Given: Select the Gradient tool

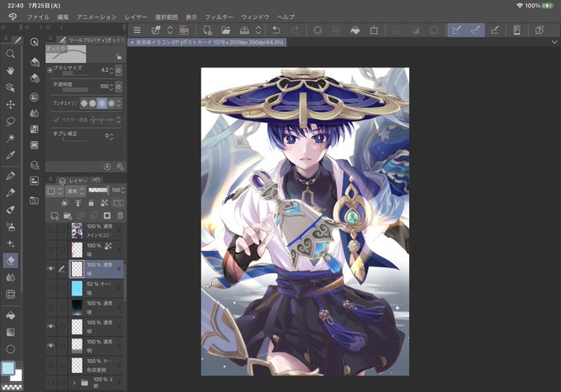Looking at the screenshot, I should click(x=11, y=333).
